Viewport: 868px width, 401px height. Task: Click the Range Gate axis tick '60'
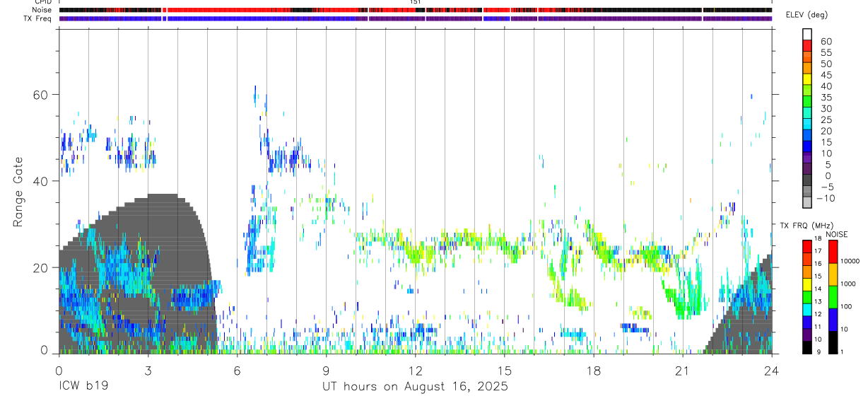tap(40, 95)
